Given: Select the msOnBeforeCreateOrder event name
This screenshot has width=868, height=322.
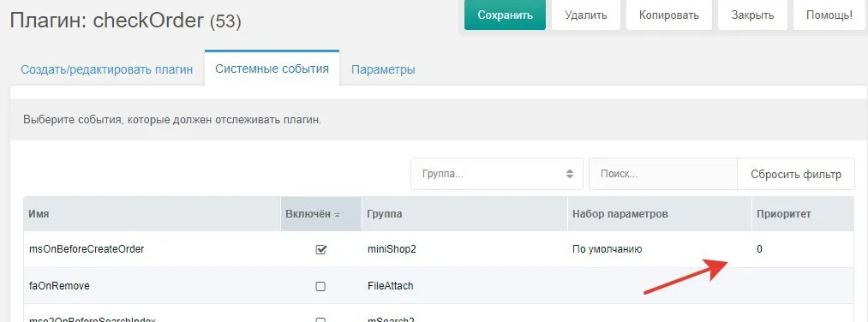Looking at the screenshot, I should [x=87, y=249].
